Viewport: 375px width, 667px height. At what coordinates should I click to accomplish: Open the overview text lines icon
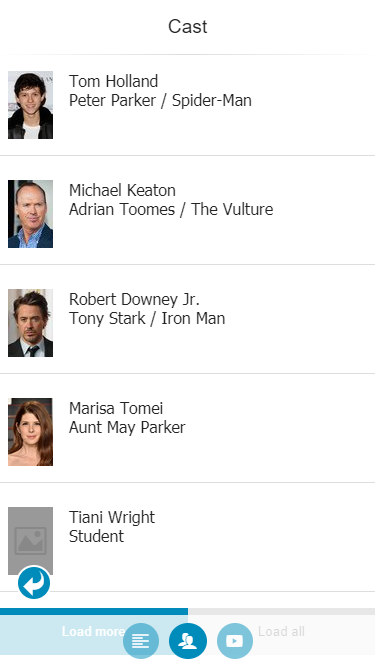coord(141,641)
